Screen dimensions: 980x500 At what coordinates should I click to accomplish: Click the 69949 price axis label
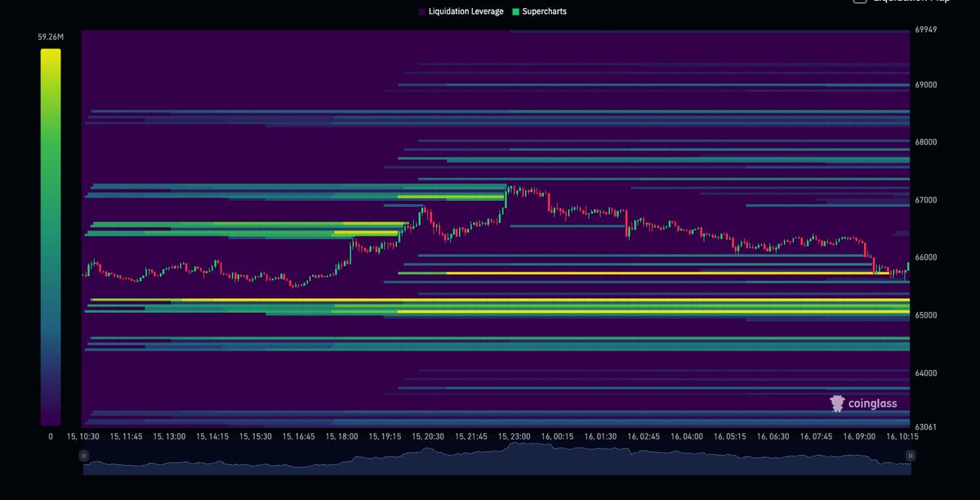(x=927, y=30)
